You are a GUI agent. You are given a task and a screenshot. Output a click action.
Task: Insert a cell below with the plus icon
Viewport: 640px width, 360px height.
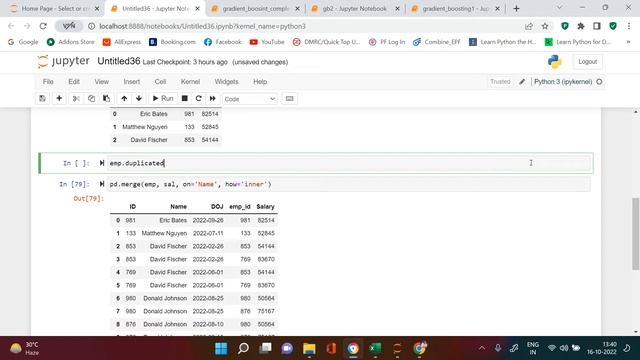click(x=59, y=99)
